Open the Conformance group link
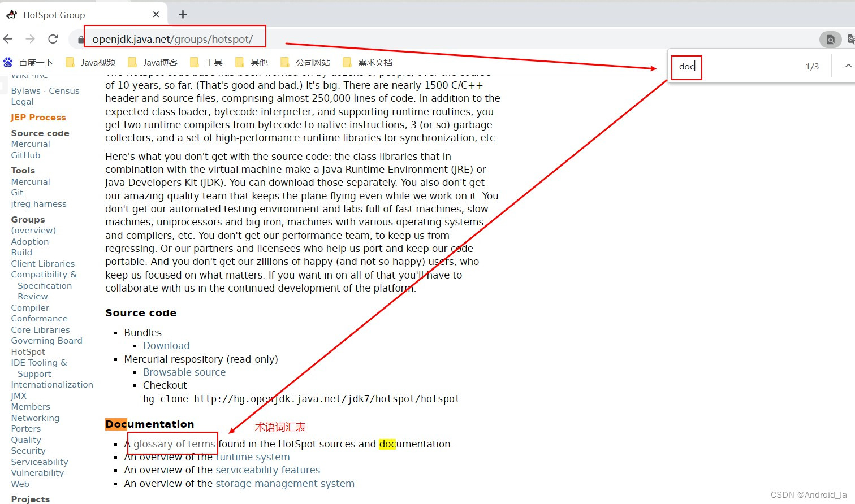Image resolution: width=855 pixels, height=504 pixels. coord(39,319)
